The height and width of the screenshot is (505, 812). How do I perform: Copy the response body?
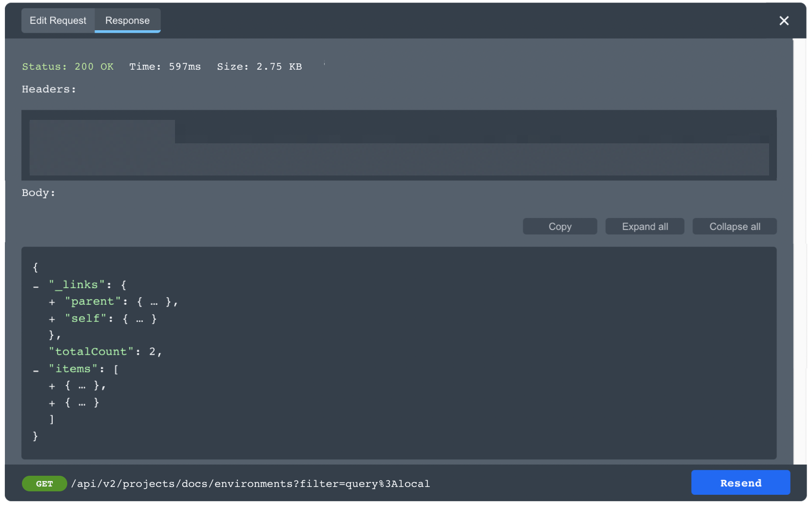tap(560, 226)
